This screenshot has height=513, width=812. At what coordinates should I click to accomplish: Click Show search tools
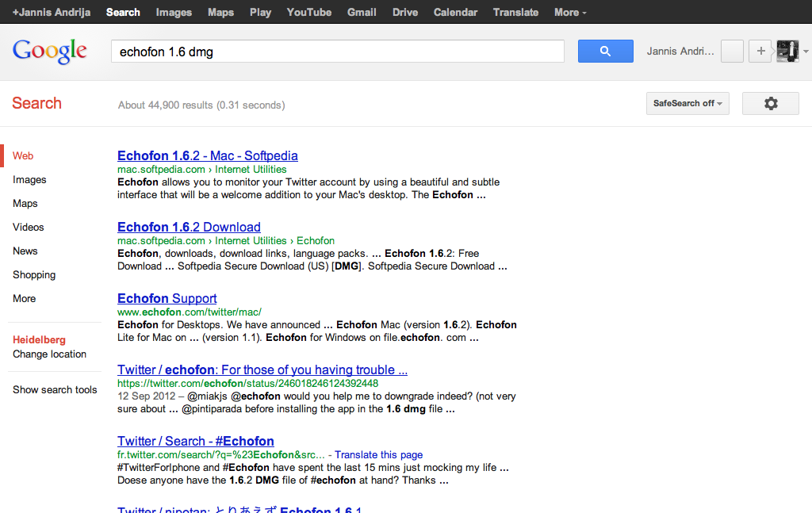(x=55, y=390)
